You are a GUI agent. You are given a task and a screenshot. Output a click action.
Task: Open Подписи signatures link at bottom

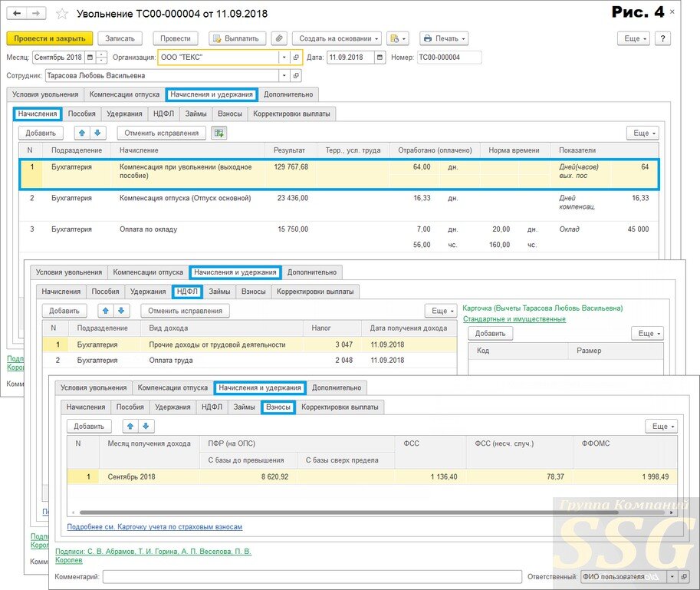coord(153,555)
